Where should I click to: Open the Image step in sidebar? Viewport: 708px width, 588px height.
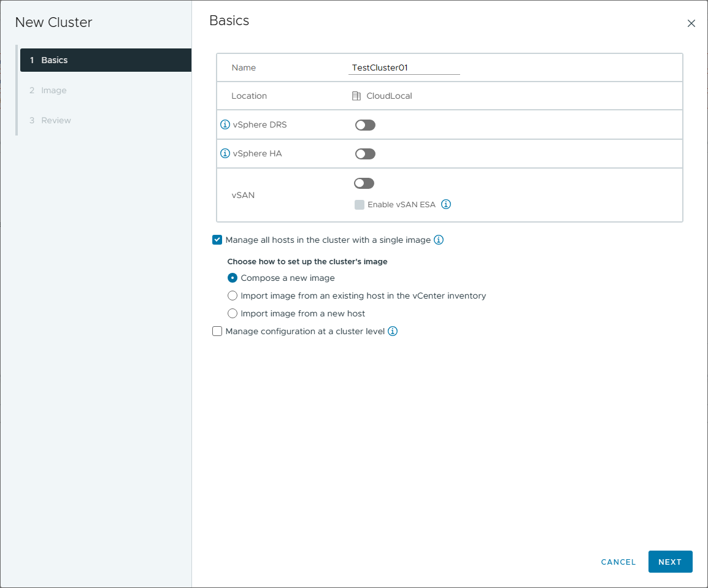tap(54, 91)
